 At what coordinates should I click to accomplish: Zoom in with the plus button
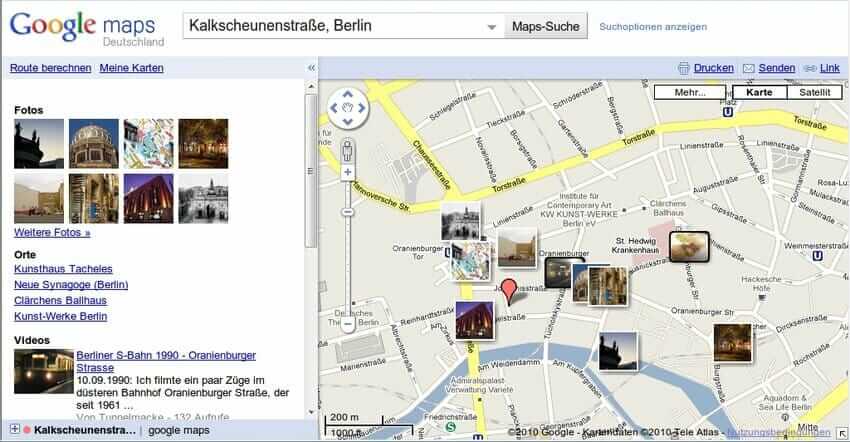click(348, 172)
